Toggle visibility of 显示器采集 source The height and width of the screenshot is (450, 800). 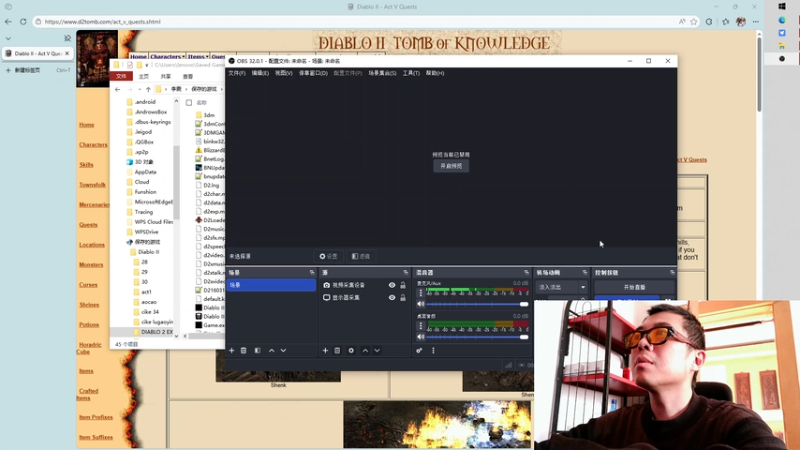(x=392, y=297)
